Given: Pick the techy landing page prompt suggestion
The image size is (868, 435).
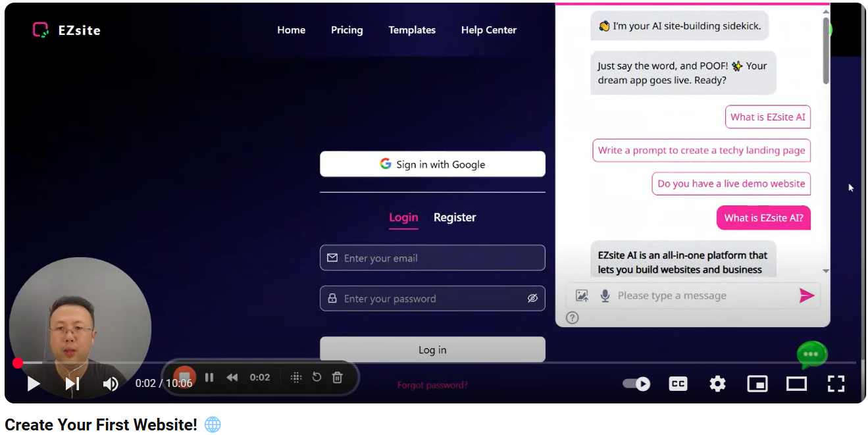Looking at the screenshot, I should click(x=702, y=150).
